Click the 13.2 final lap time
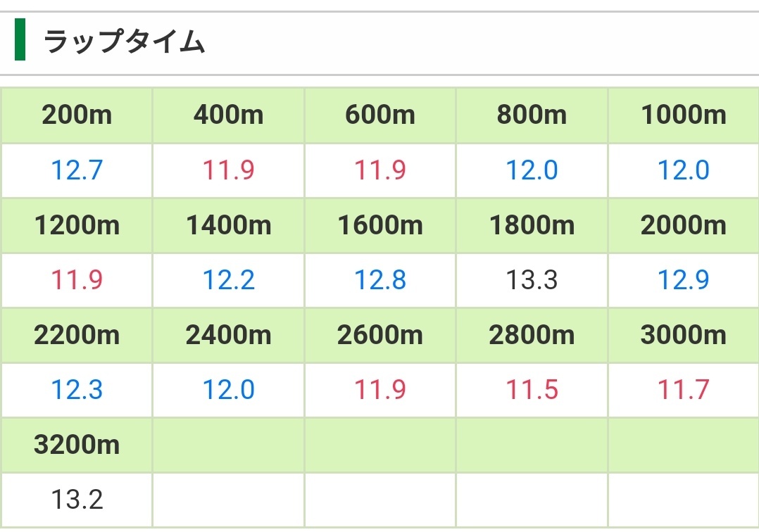Screen dimensions: 759x532 [x=77, y=500]
